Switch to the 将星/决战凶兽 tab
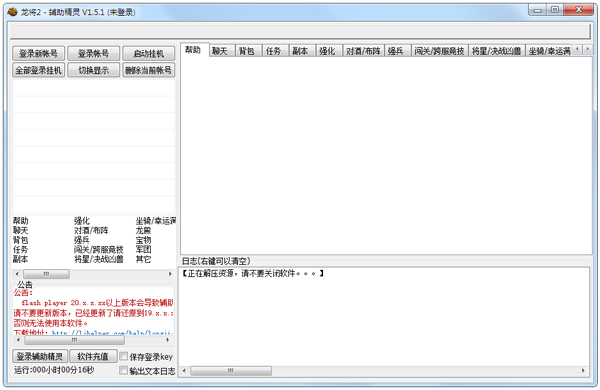The image size is (600, 390). pyautogui.click(x=496, y=51)
